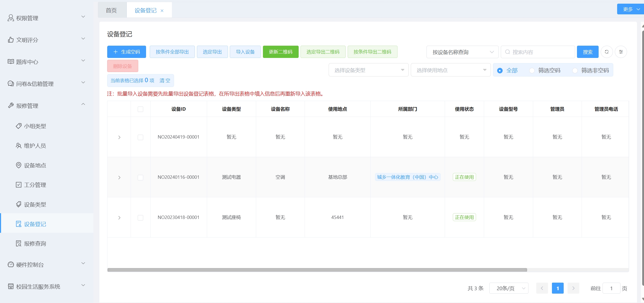
Task: Open the 按设备名称查询 dropdown
Action: click(462, 52)
